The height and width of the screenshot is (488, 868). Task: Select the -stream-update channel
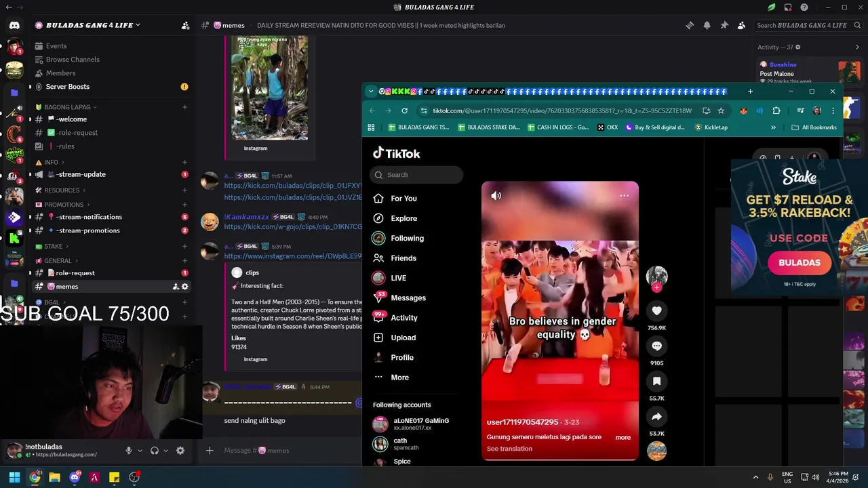81,174
